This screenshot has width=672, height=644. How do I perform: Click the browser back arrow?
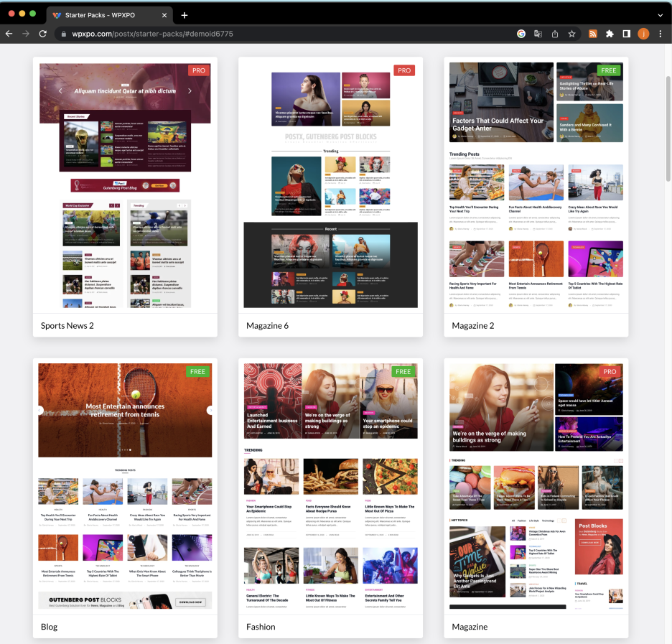tap(9, 34)
